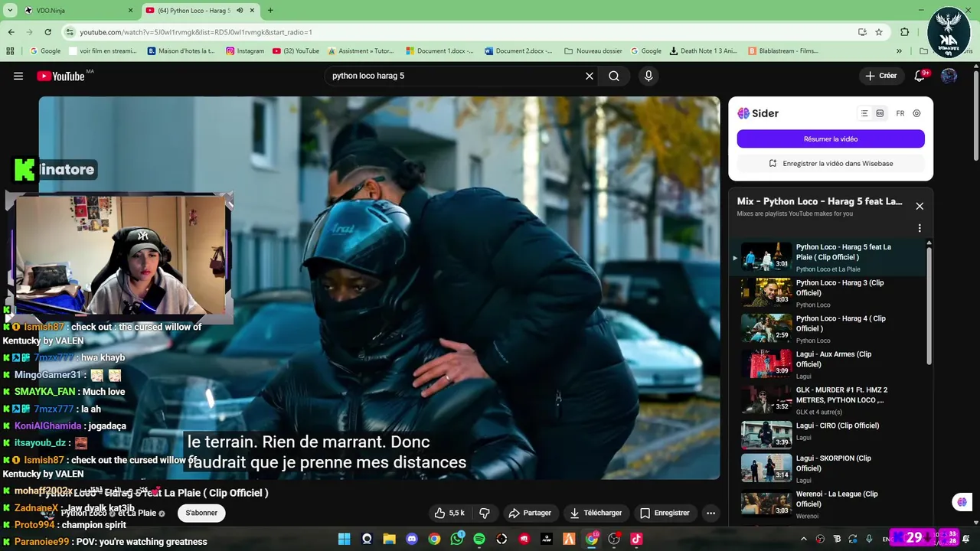The height and width of the screenshot is (551, 980).
Task: Select GLK - MURDER #1 in playlist
Action: [827, 400]
